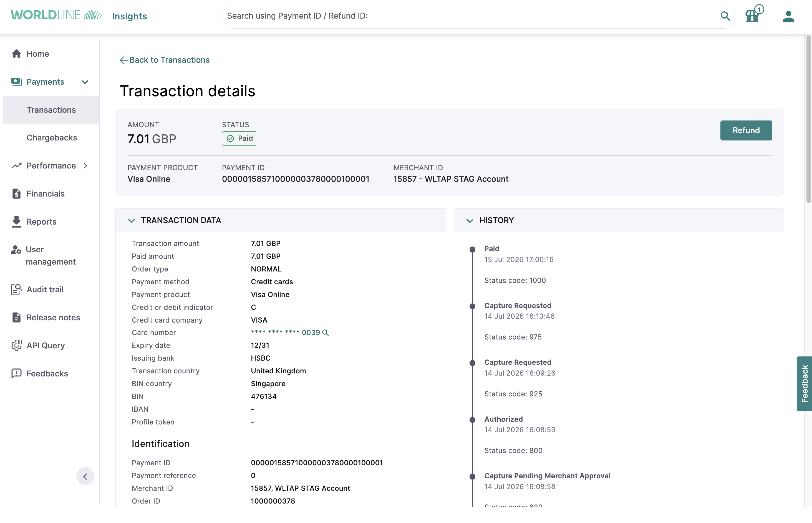Image resolution: width=812 pixels, height=523 pixels.
Task: Select the Capture Pending Merchant Approval marker
Action: pos(472,476)
